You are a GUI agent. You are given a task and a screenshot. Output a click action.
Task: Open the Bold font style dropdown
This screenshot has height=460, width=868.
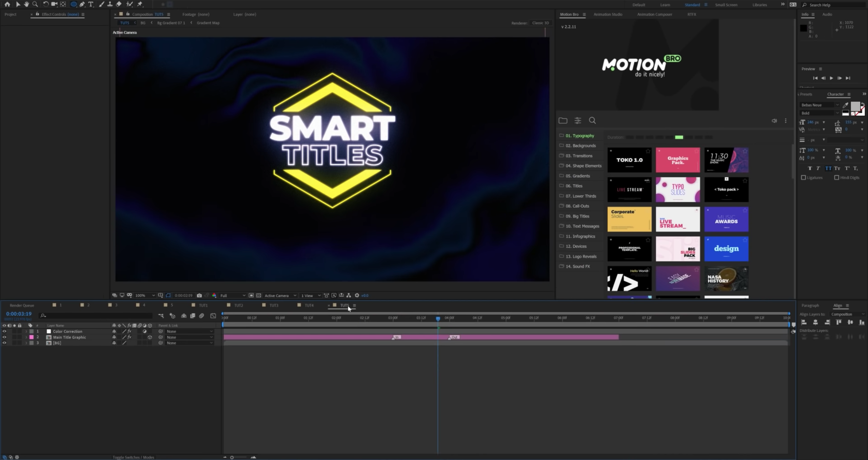pyautogui.click(x=820, y=113)
